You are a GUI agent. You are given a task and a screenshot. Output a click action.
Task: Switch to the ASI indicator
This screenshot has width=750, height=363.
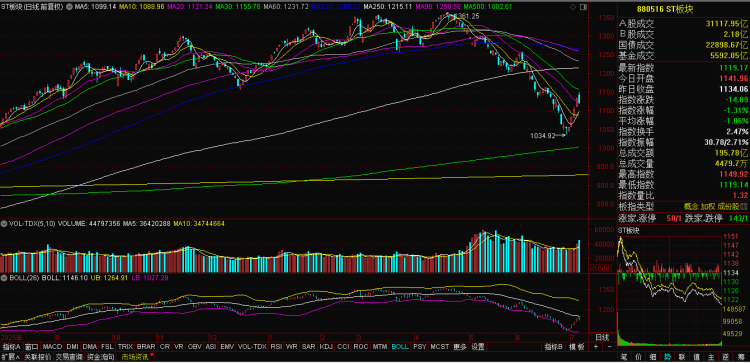(210, 347)
